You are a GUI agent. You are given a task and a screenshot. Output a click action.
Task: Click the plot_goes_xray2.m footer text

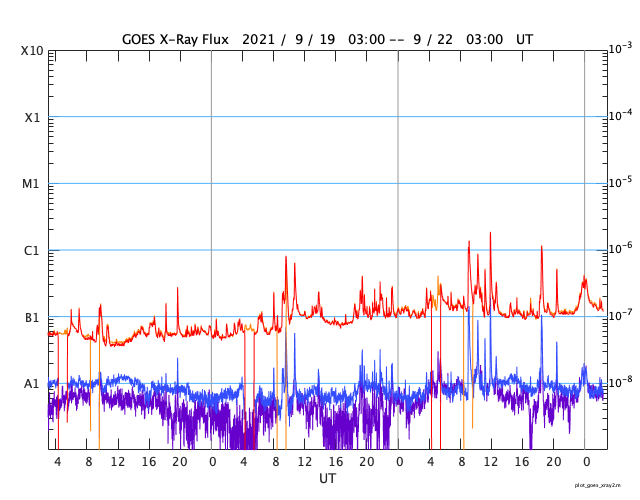coord(598,485)
